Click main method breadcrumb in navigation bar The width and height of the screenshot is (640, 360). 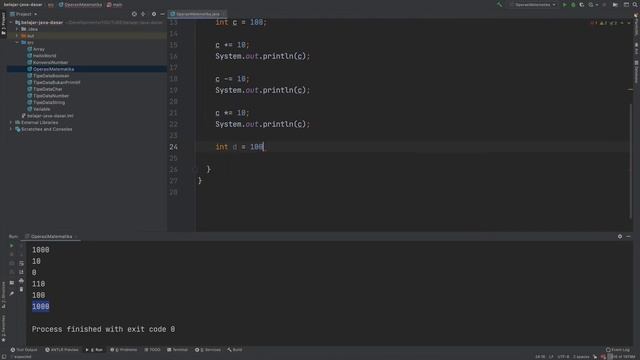tap(115, 5)
